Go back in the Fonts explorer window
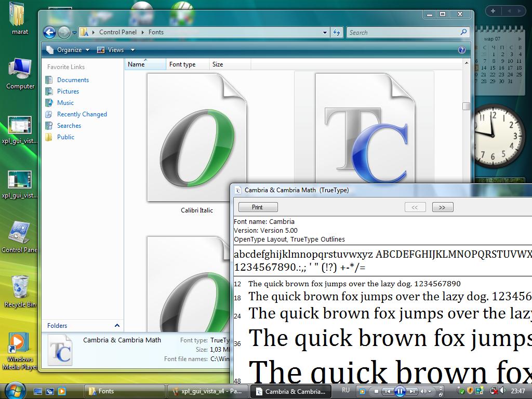 point(49,33)
